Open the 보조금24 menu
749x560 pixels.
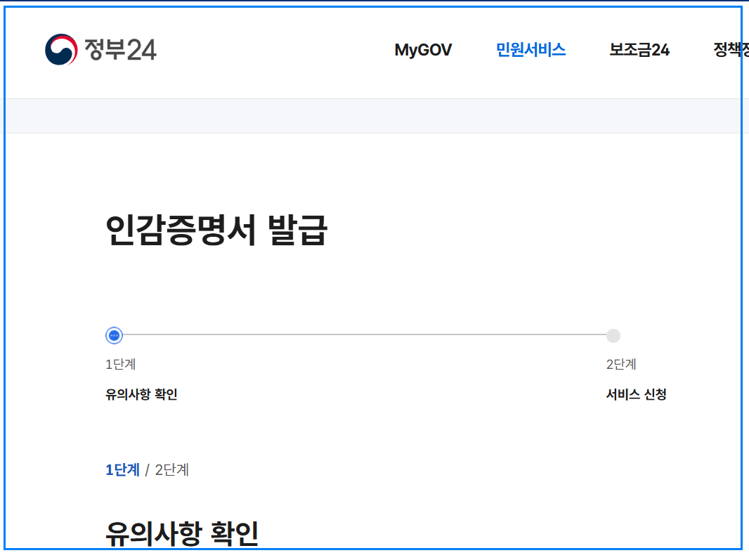(x=640, y=50)
